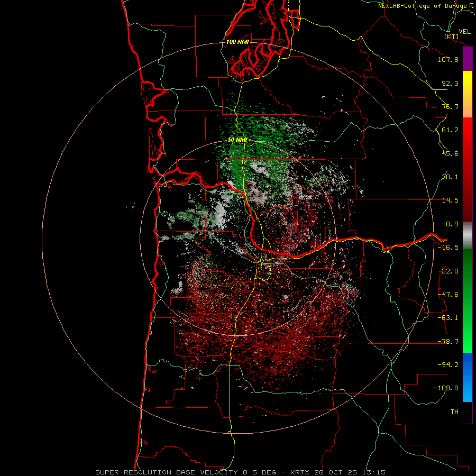The image size is (476, 476).
Task: Click the purple segment of the velocity color bar
Action: (467, 59)
